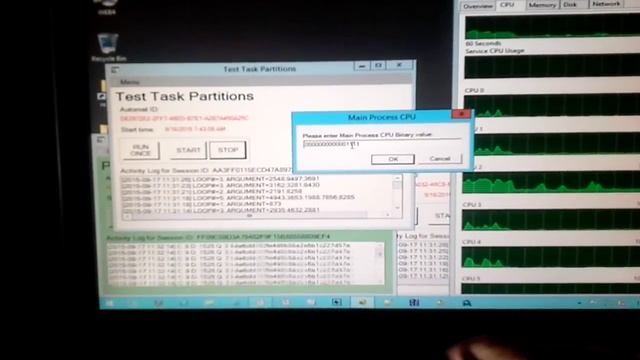The height and width of the screenshot is (360, 640).
Task: Click the 60 Seconds label in Resource Monitor
Action: (x=483, y=43)
